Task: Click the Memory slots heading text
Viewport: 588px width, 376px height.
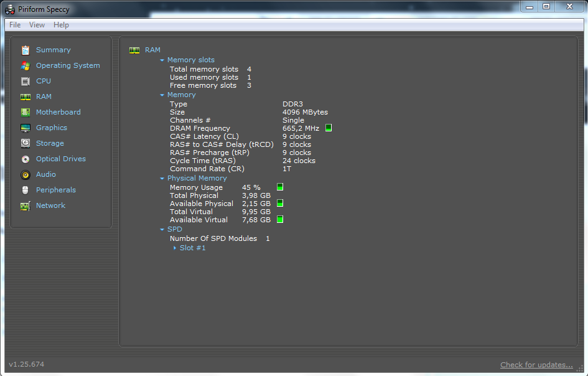Action: [x=191, y=60]
